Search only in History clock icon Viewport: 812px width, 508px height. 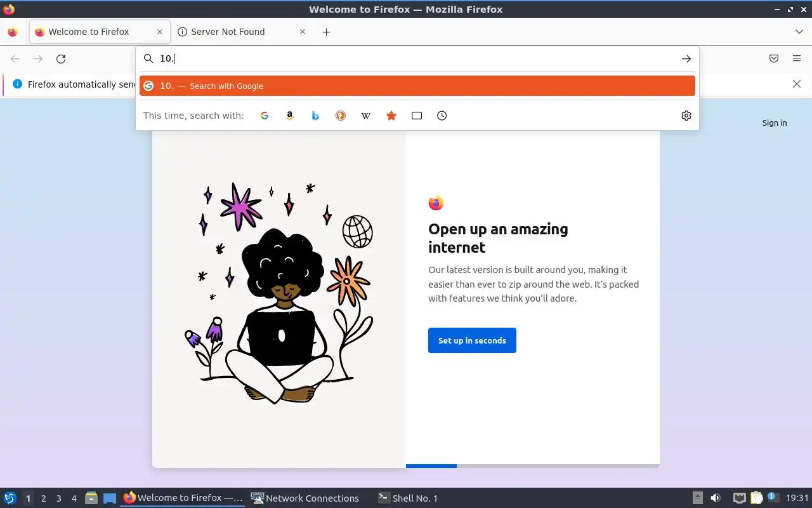[442, 116]
